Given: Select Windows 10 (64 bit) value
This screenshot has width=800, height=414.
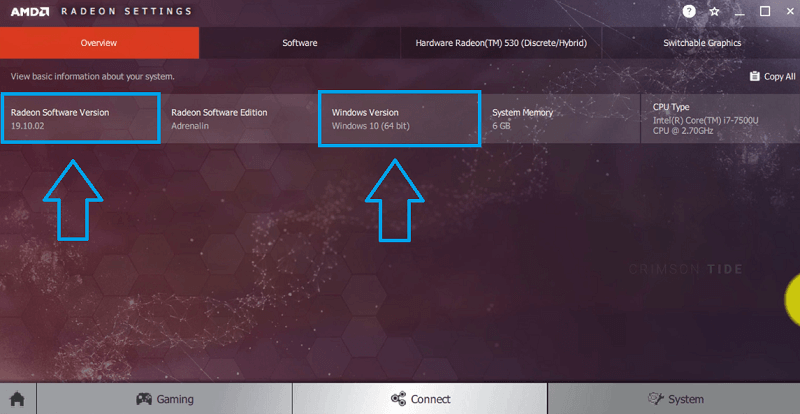Looking at the screenshot, I should point(371,126).
